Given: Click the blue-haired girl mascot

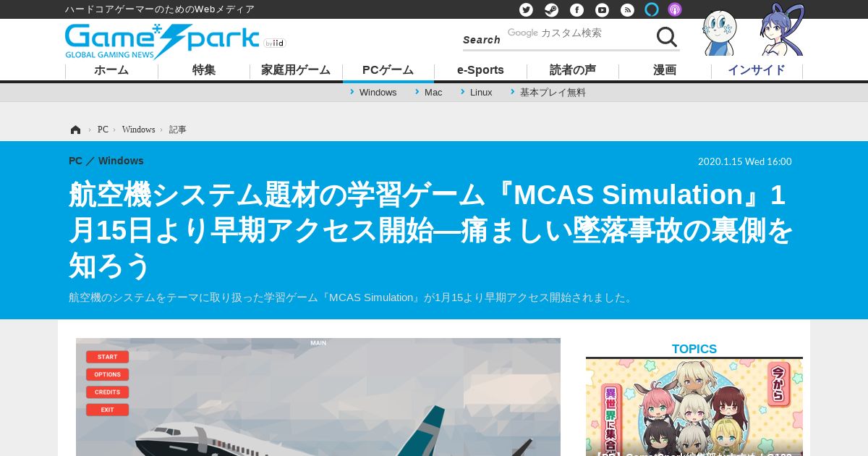Looking at the screenshot, I should [x=782, y=30].
